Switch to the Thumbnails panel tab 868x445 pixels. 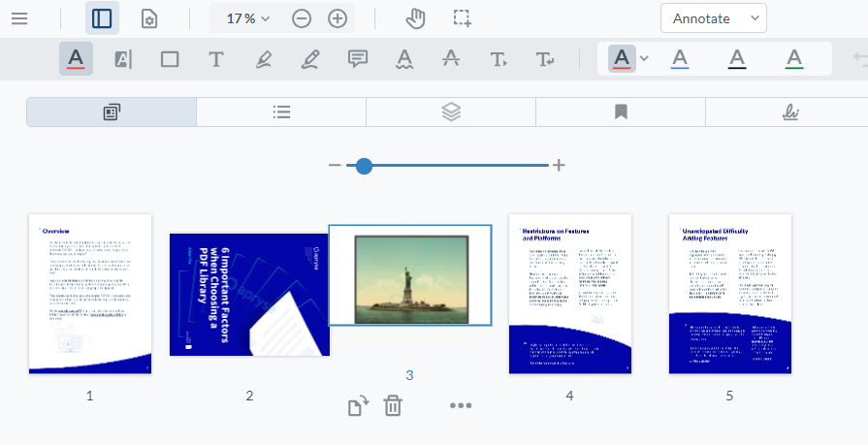[112, 111]
